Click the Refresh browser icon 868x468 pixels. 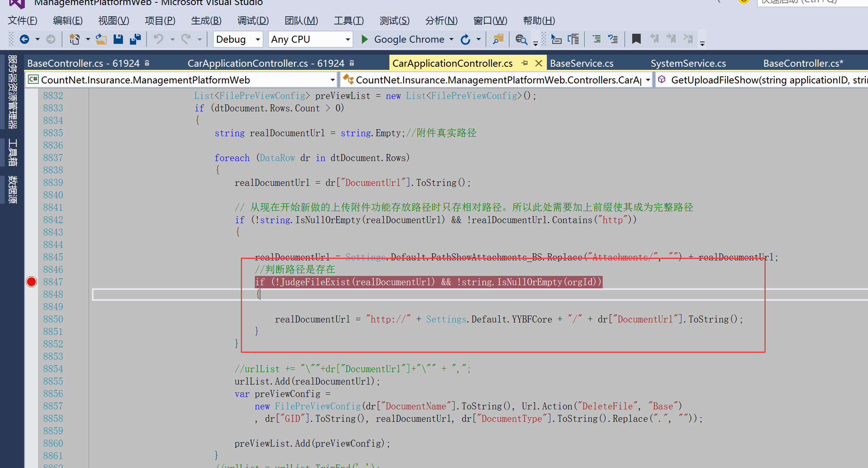tap(465, 39)
